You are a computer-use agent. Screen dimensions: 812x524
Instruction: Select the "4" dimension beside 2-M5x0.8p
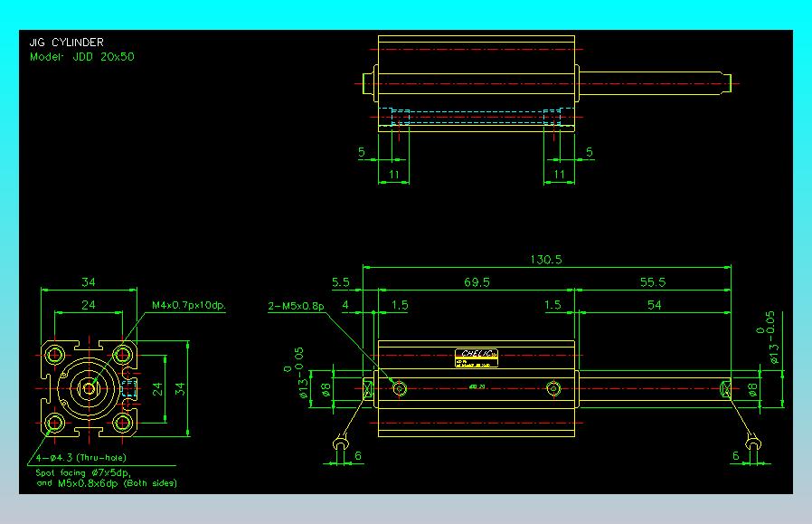pyautogui.click(x=345, y=305)
